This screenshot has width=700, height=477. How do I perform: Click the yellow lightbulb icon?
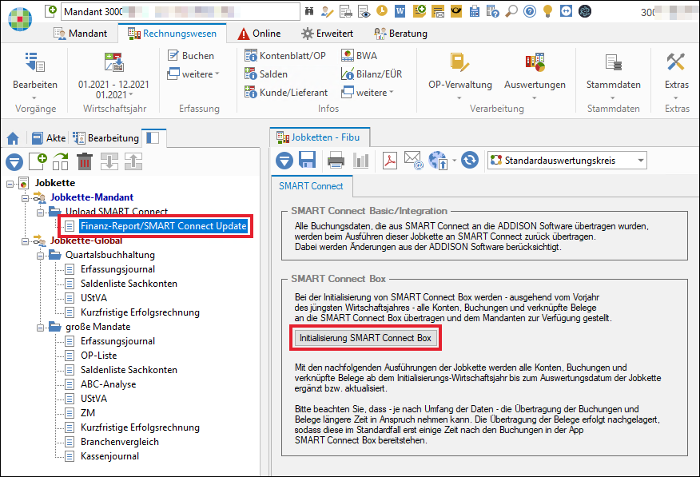(548, 11)
